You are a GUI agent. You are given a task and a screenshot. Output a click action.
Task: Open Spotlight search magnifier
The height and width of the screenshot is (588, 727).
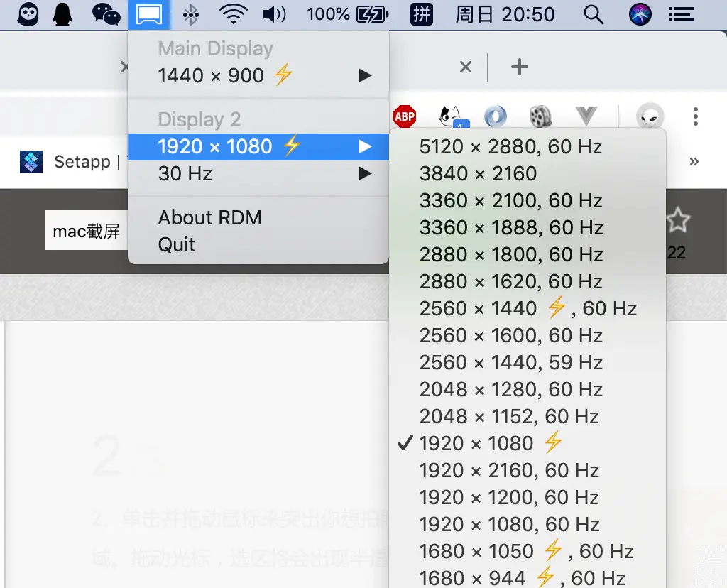click(593, 15)
